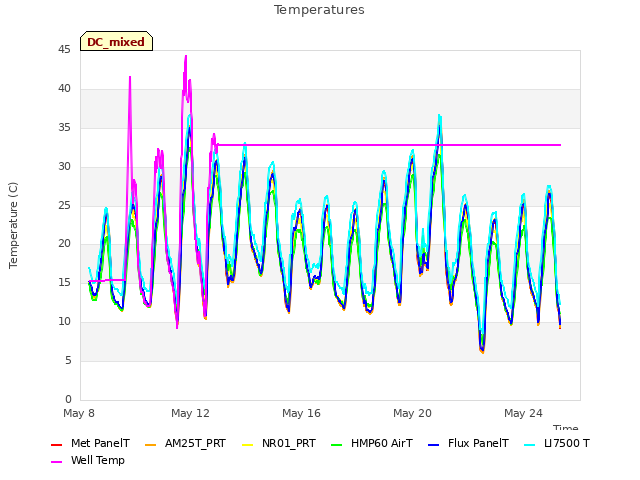Click the 25 y-axis tick label
Image resolution: width=640 pixels, height=480 pixels.
(x=64, y=205)
